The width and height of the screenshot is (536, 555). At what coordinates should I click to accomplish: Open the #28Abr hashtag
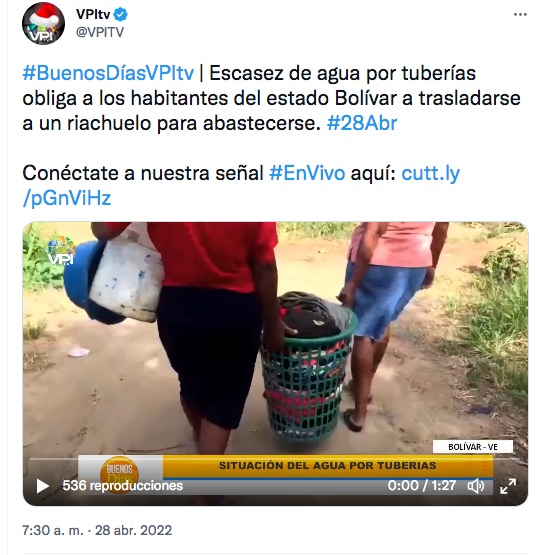(362, 123)
